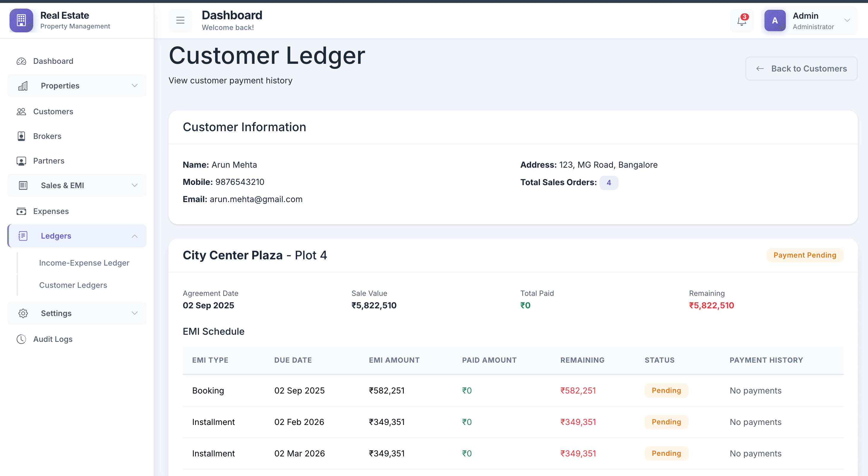Click the Real Estate building logo

coord(21,20)
